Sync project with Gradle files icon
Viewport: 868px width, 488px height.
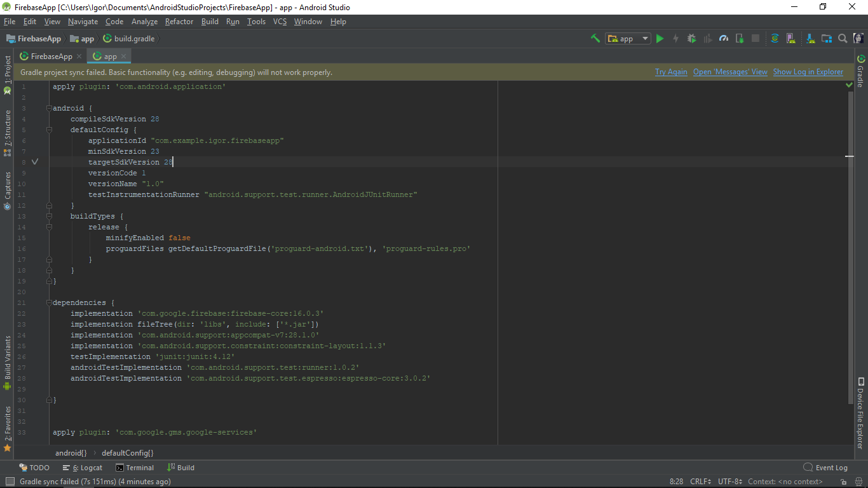tap(775, 39)
